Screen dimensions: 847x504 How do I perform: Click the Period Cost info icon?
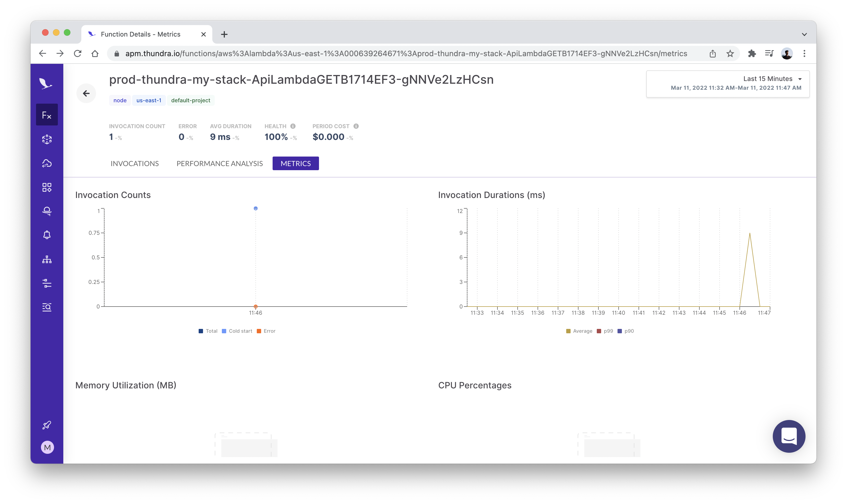(356, 126)
